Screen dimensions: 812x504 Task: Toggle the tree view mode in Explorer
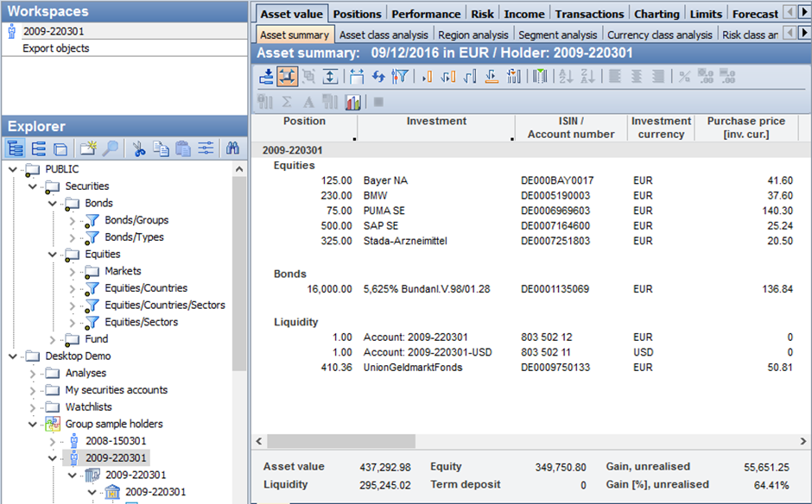[16, 148]
